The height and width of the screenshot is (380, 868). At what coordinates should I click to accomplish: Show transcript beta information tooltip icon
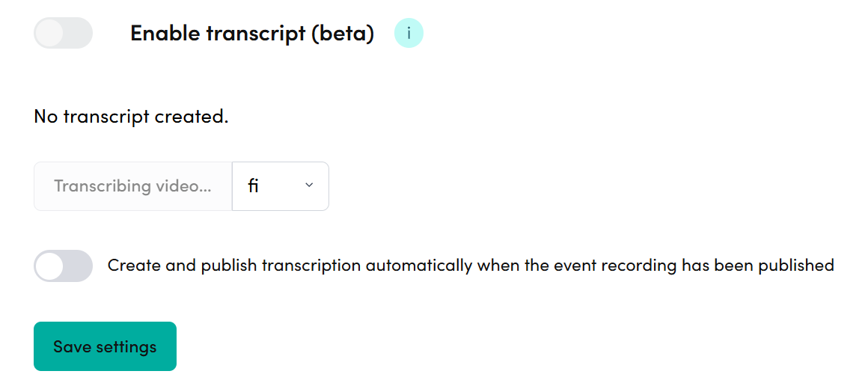(x=409, y=34)
